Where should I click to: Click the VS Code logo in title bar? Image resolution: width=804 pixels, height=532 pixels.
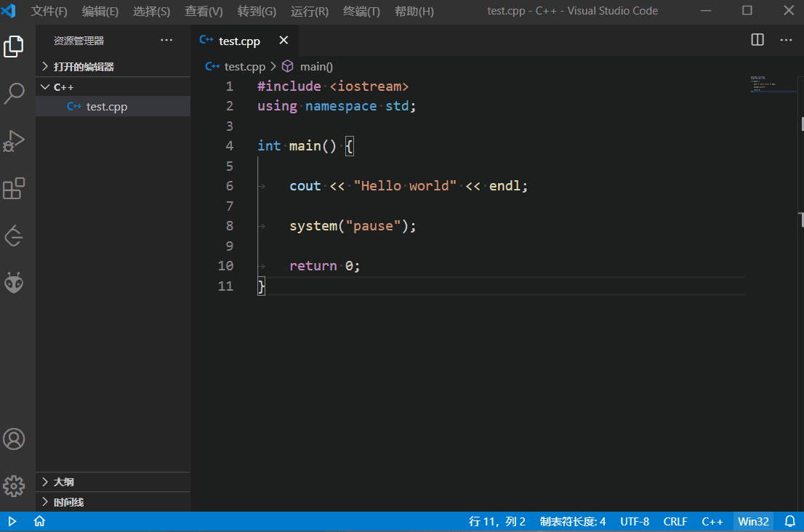tap(9, 10)
